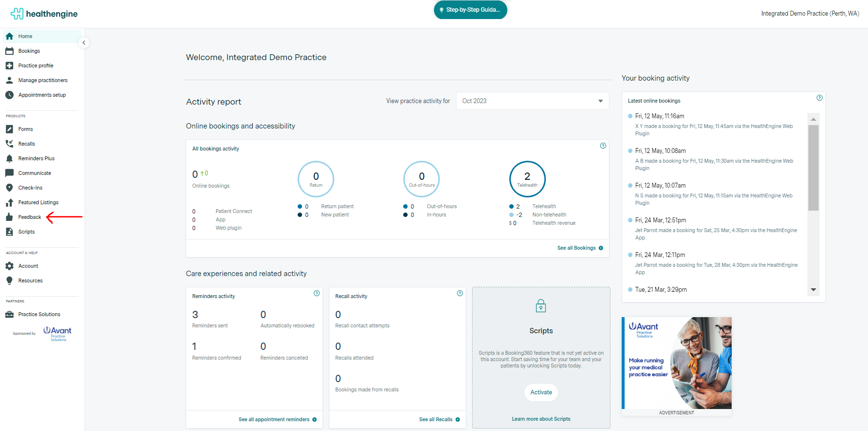
Task: Click the Step-by-Step Guidance button
Action: click(470, 10)
